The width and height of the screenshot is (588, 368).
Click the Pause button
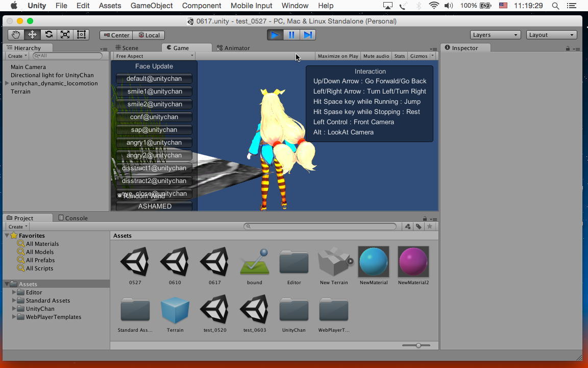click(x=291, y=35)
